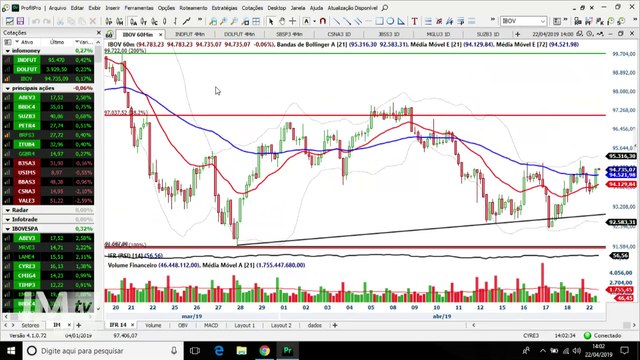Close the Cotações panel

[x=98, y=33]
